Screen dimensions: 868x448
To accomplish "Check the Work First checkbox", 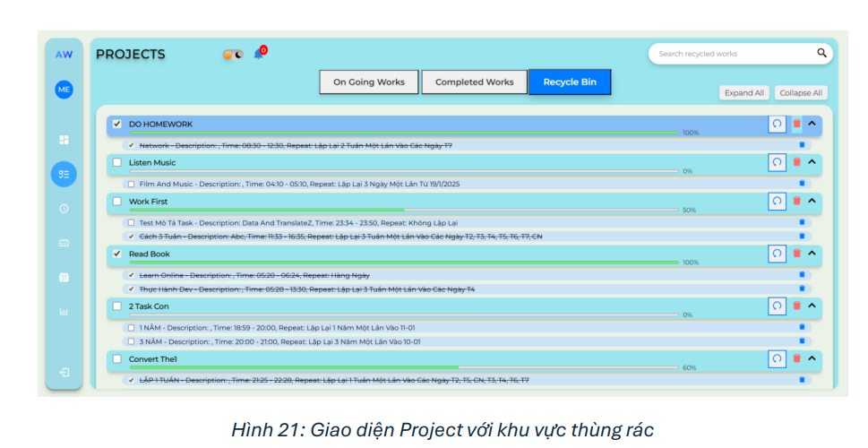I will tap(116, 201).
